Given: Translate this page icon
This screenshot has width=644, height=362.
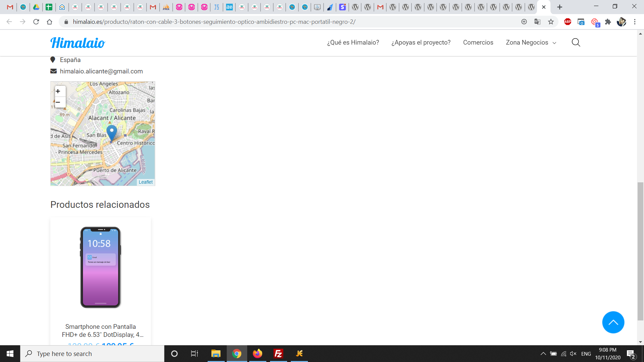Looking at the screenshot, I should pyautogui.click(x=537, y=22).
